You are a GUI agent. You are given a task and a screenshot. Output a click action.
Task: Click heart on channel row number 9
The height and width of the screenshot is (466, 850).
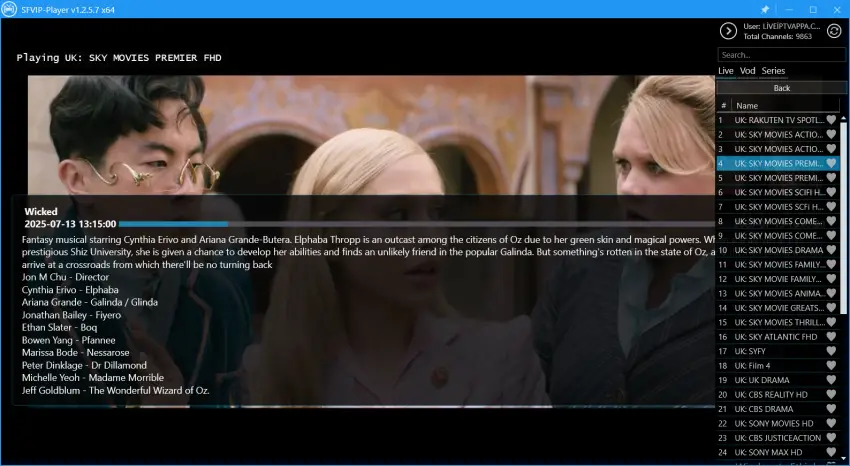(x=831, y=235)
